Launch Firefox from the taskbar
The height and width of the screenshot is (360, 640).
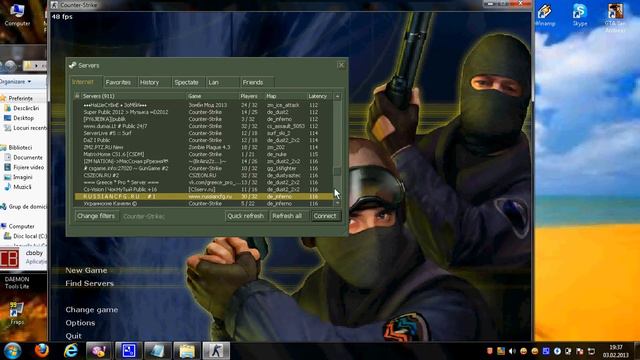coord(41,351)
